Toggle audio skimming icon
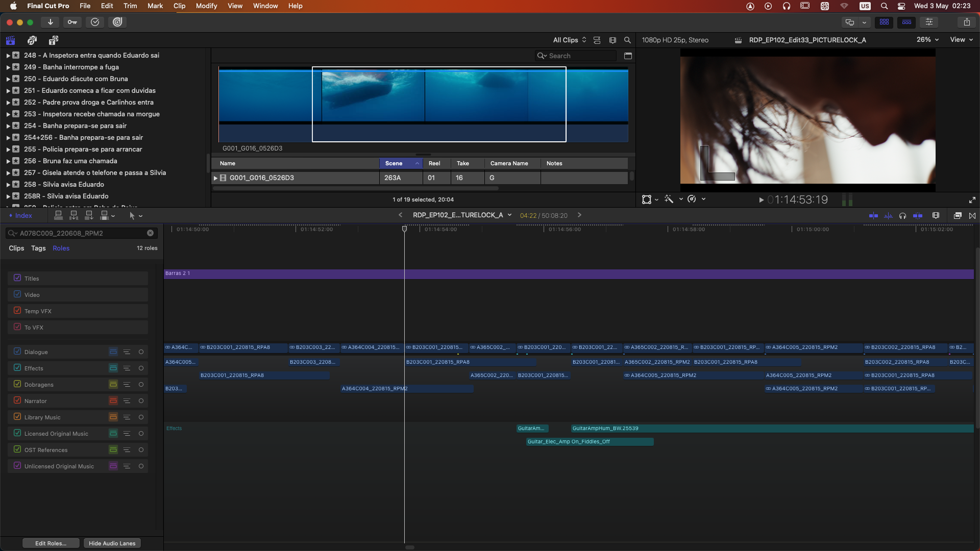The width and height of the screenshot is (980, 551). (888, 215)
